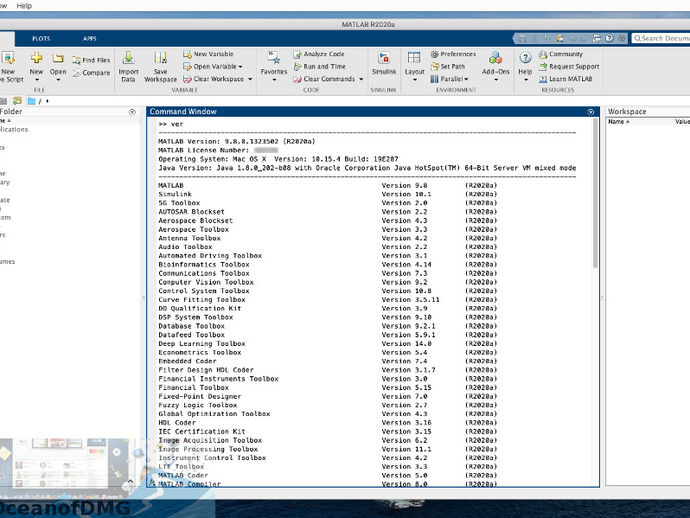Click 'IEC Certification Kit' entry
Viewport: 690px width, 518px height.
click(x=202, y=431)
